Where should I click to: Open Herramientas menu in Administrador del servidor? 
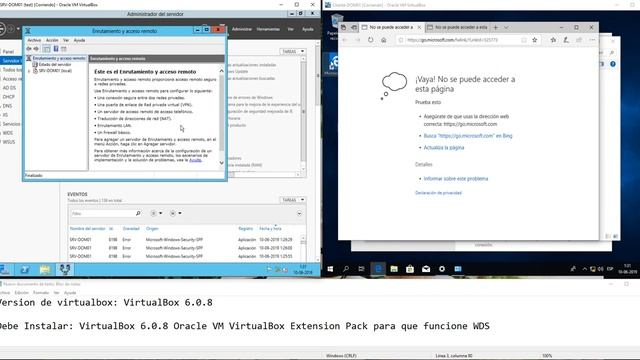[268, 29]
